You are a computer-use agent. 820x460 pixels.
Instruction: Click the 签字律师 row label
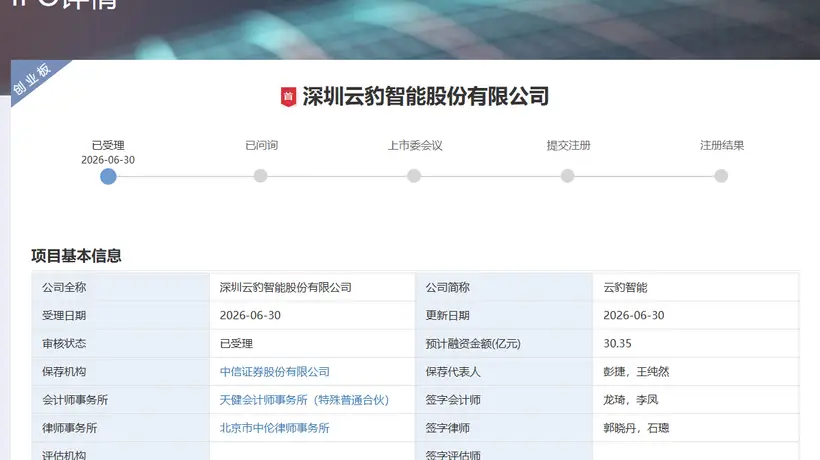pos(448,428)
